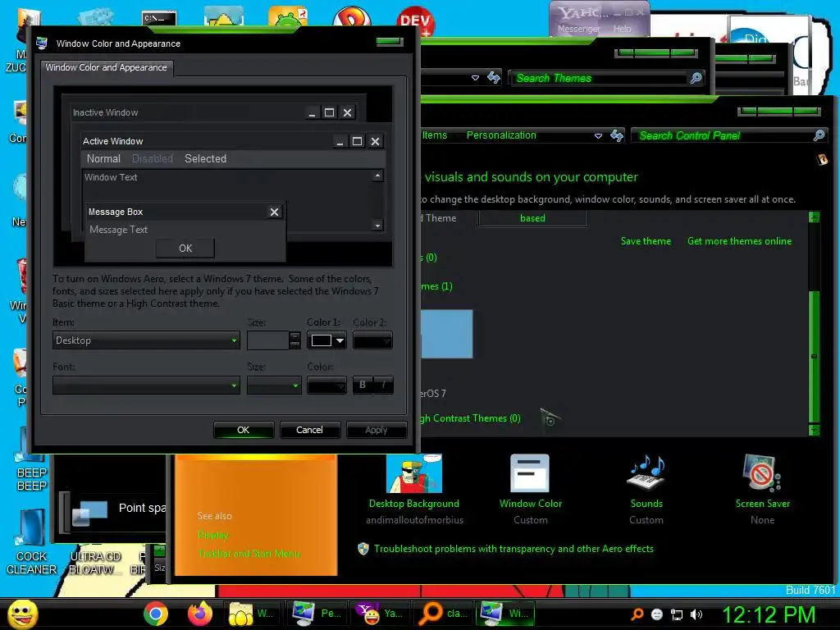
Task: Expand the Themes window address dropdown arrow
Action: [475, 78]
